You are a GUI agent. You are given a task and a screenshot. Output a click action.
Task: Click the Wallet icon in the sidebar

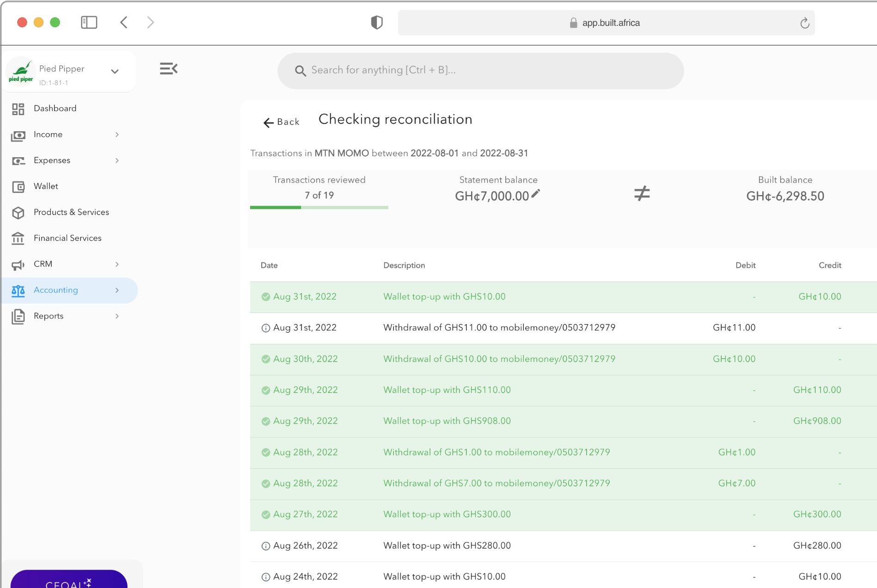tap(18, 186)
